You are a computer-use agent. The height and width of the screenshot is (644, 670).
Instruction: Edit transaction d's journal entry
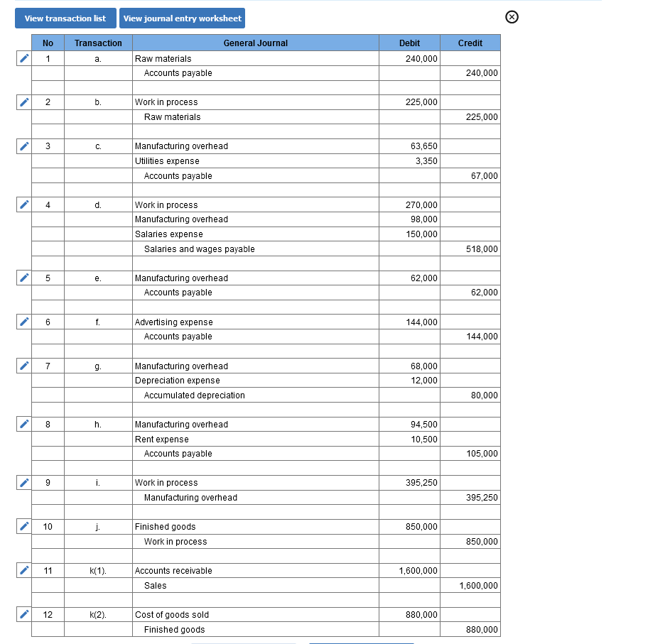(23, 204)
